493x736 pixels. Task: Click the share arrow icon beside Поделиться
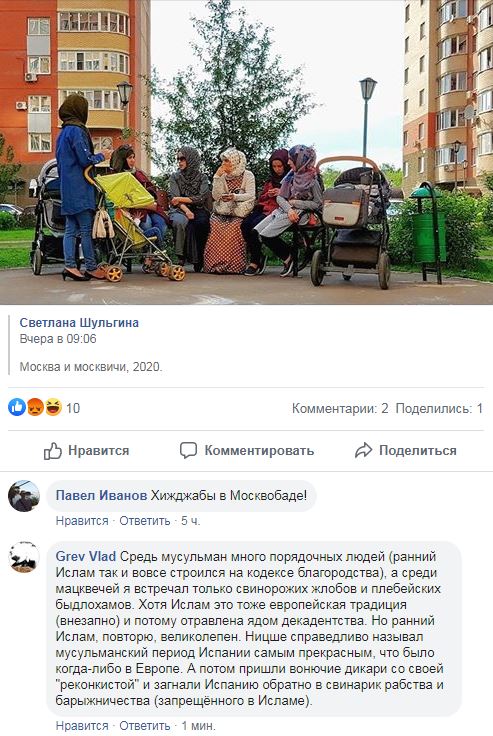click(363, 451)
